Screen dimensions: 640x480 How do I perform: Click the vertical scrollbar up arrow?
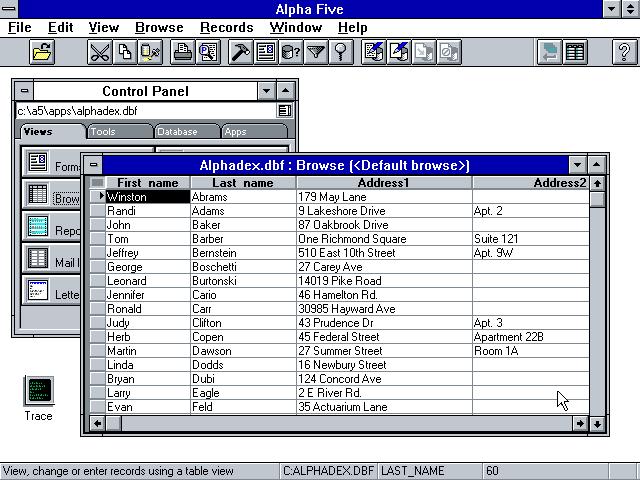597,184
